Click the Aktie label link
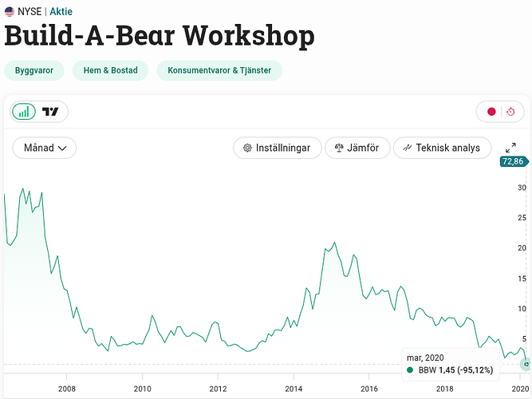The image size is (532, 399). pos(61,11)
